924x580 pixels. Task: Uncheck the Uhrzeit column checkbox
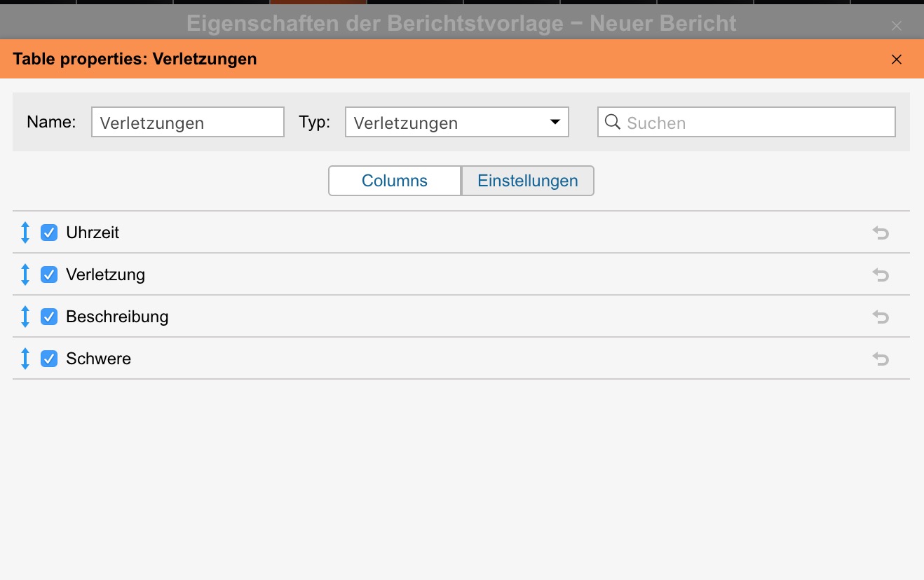(x=49, y=233)
